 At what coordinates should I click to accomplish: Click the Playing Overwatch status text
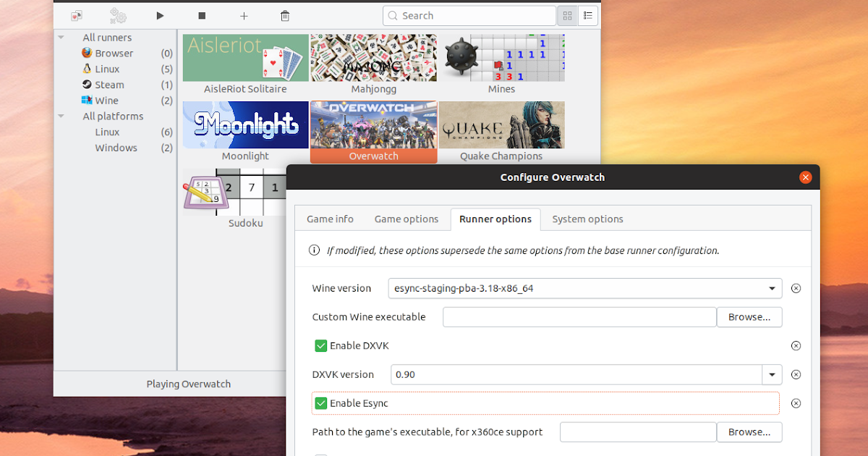click(x=188, y=384)
